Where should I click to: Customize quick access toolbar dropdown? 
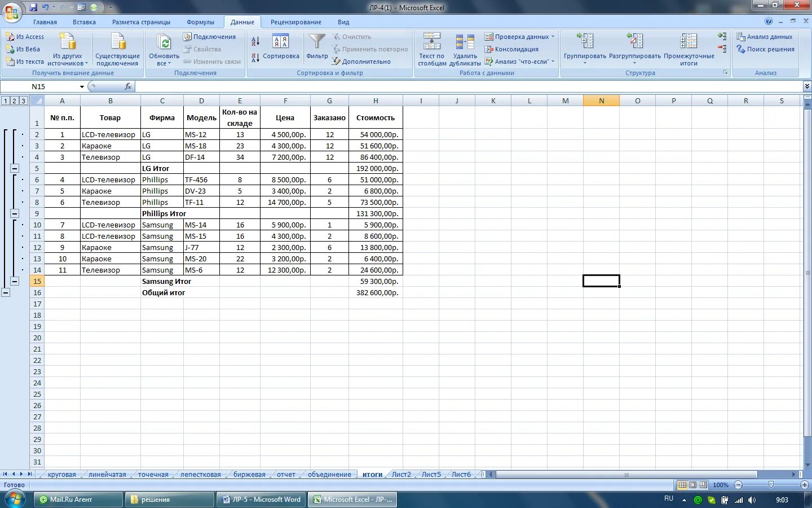click(111, 7)
